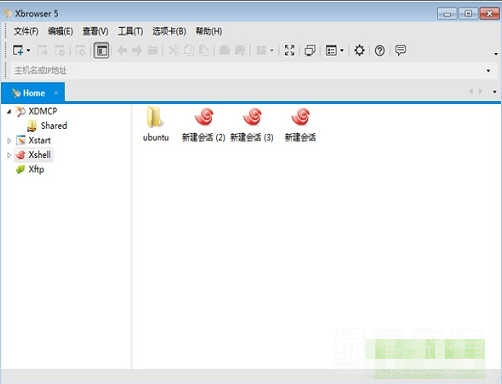Open settings via the gear icon
The height and width of the screenshot is (384, 502).
tap(359, 51)
